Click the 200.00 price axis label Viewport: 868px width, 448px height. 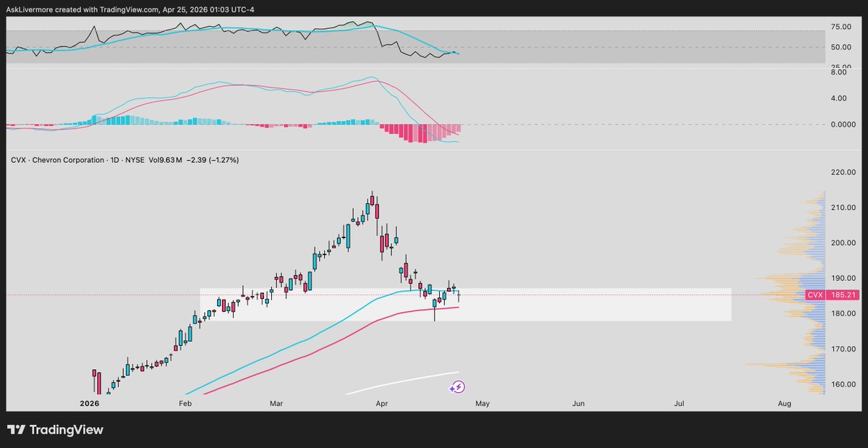click(x=843, y=243)
